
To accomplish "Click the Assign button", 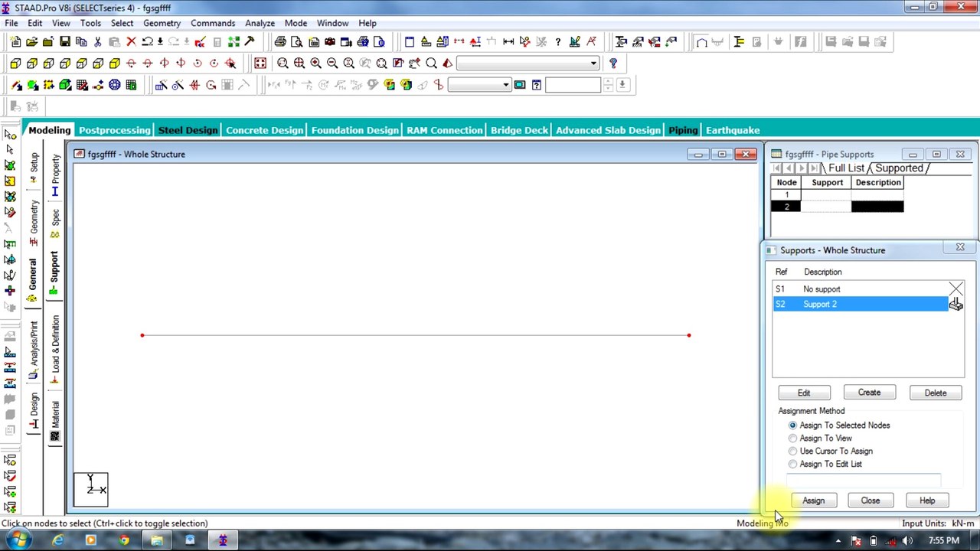I will click(x=814, y=500).
